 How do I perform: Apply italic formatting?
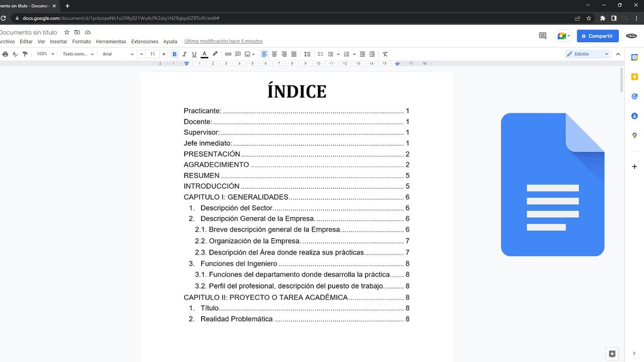tap(185, 54)
